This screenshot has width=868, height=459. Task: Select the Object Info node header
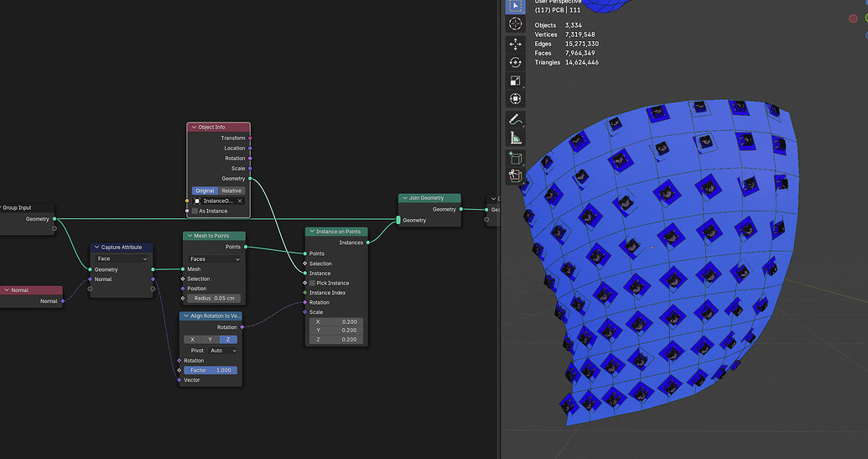point(219,128)
